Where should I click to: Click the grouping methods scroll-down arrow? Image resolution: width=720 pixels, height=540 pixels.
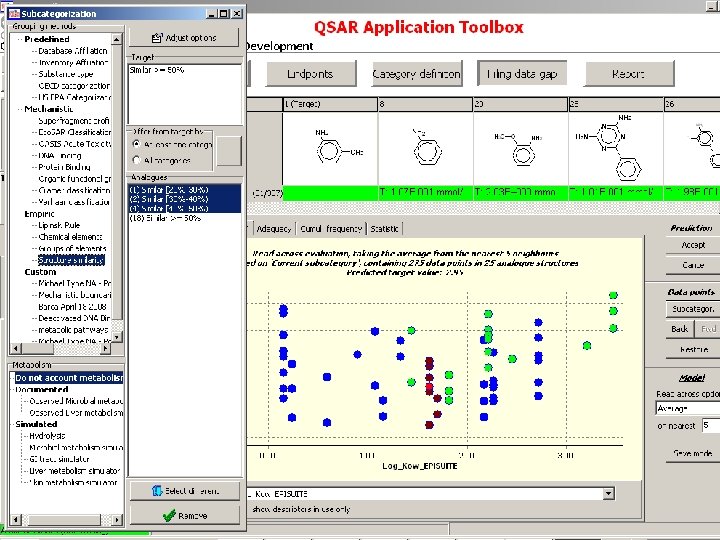coord(117,337)
